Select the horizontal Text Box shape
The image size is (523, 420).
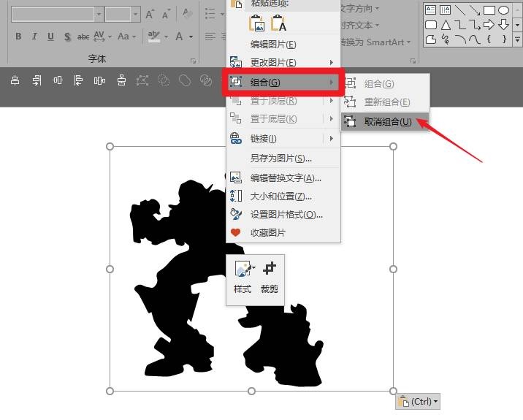tap(430, 10)
